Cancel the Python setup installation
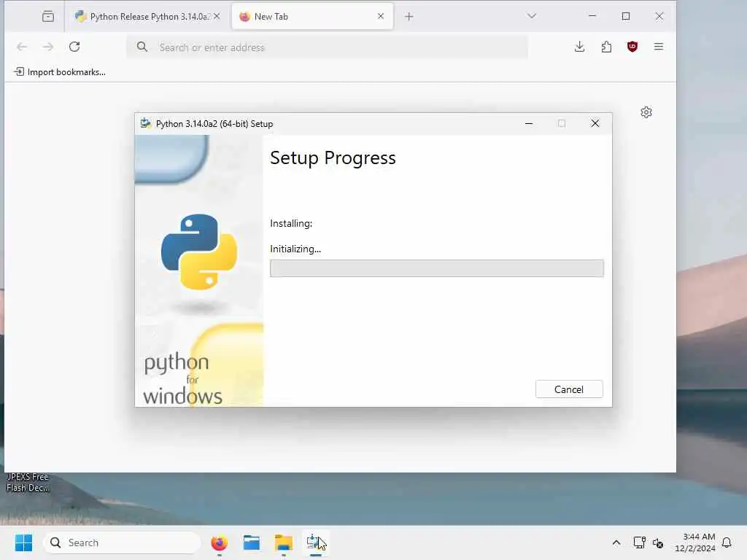 click(x=569, y=389)
